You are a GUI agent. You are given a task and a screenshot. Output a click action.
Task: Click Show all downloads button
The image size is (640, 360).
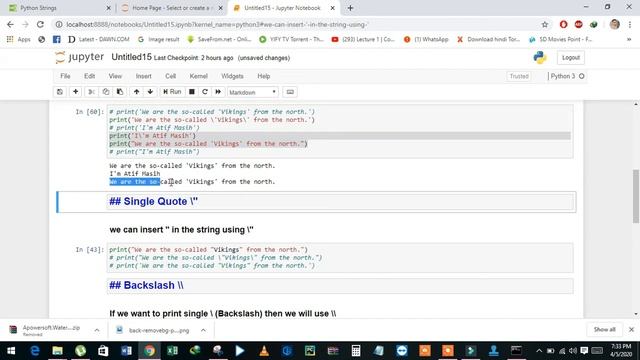click(604, 329)
